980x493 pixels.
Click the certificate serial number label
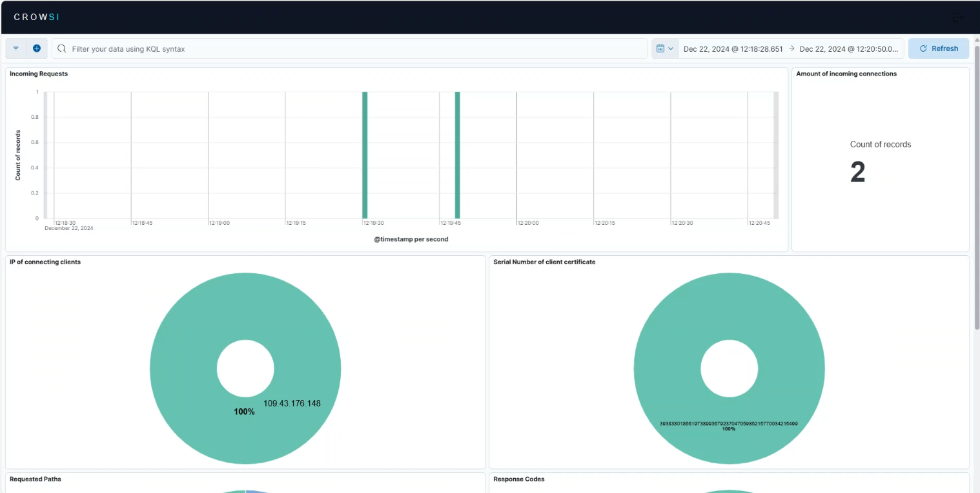728,423
